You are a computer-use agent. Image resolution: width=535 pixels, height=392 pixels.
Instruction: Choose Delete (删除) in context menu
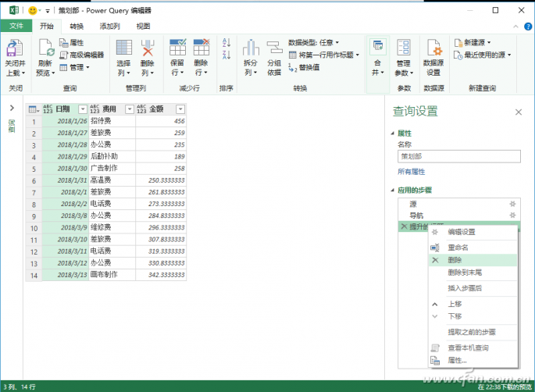tap(473, 260)
